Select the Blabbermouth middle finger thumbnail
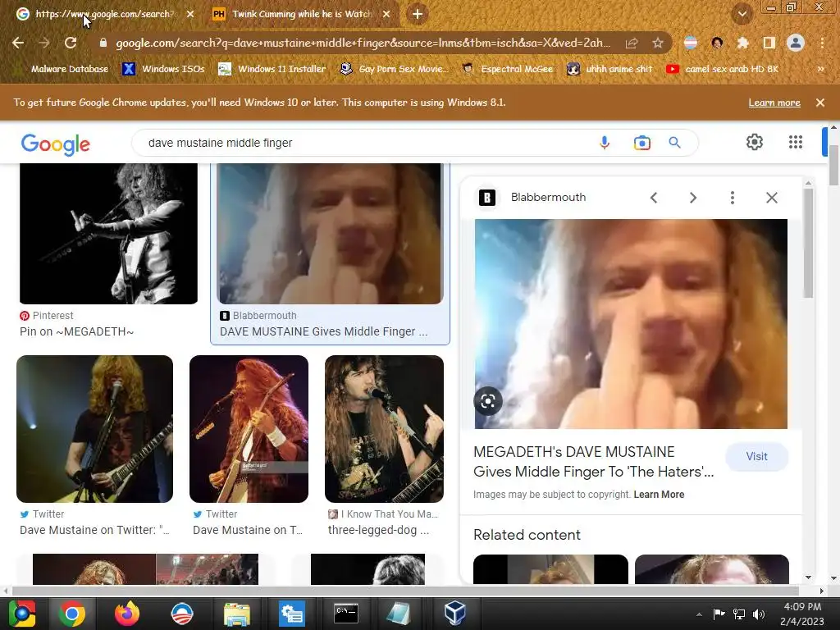 click(331, 234)
